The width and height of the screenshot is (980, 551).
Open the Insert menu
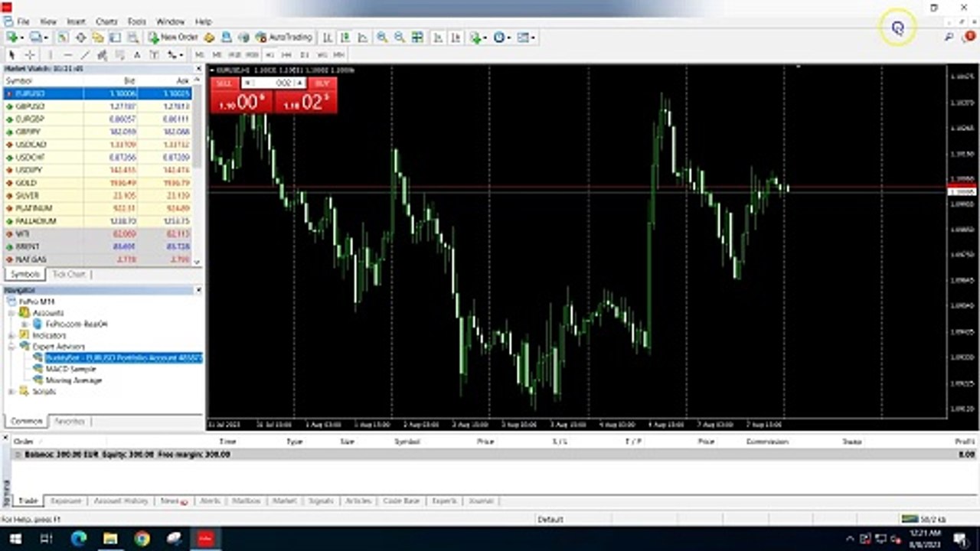pyautogui.click(x=76, y=21)
